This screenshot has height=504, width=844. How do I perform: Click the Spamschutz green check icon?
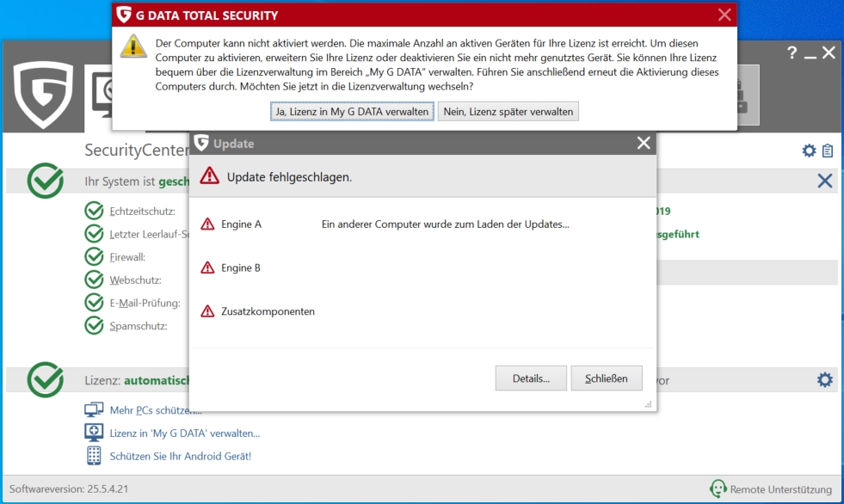point(94,325)
